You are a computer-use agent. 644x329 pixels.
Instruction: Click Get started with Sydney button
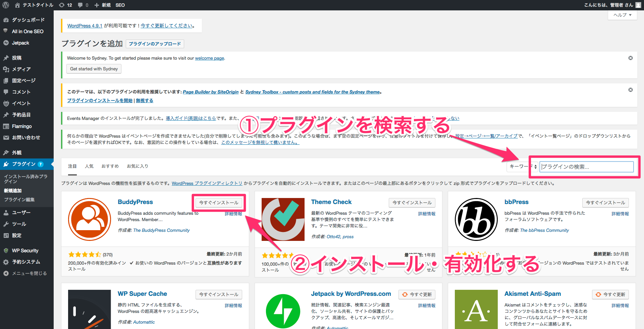pos(94,69)
